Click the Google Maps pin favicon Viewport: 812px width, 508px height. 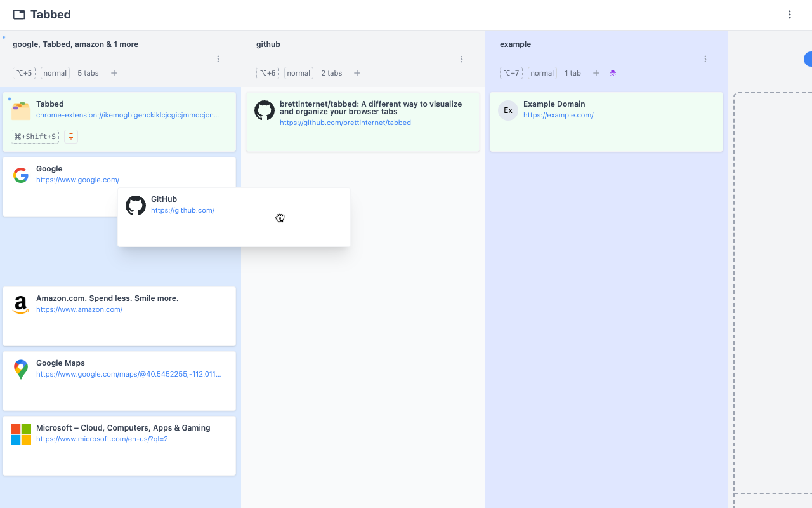[x=21, y=370]
